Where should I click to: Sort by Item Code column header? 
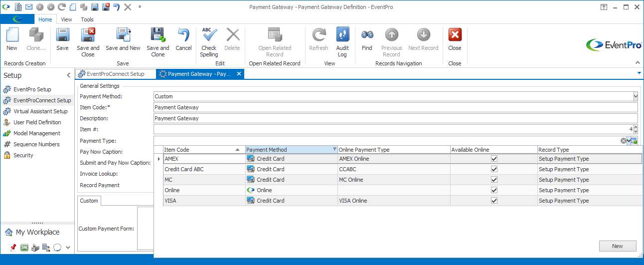point(204,150)
